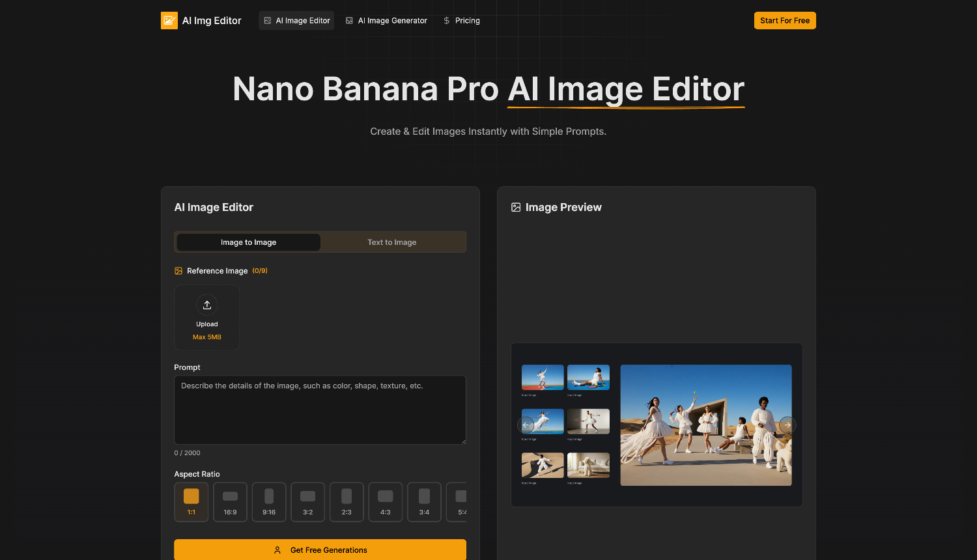Screen dimensions: 977x560
Task: Select the 1:1 aspect ratio
Action: pos(191,502)
